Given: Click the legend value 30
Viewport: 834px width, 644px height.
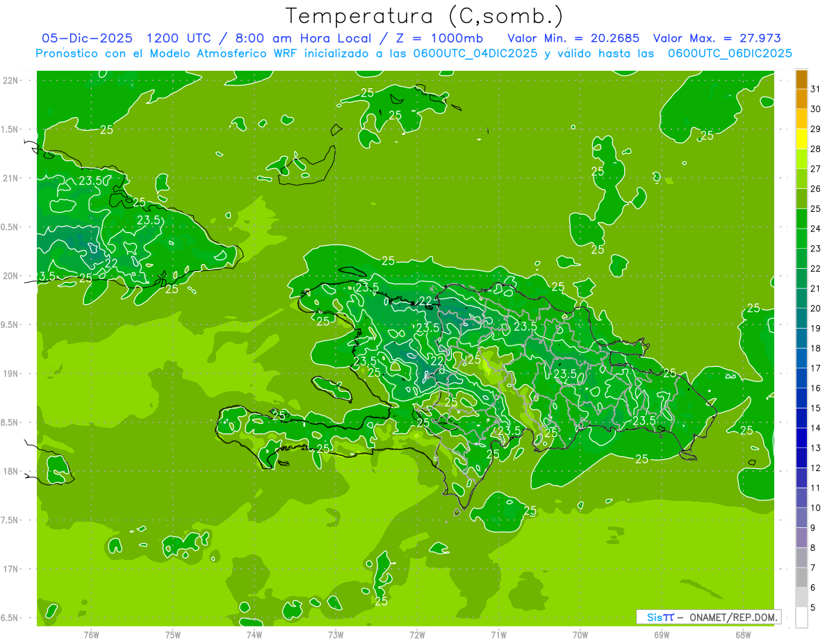Looking at the screenshot, I should 816,109.
